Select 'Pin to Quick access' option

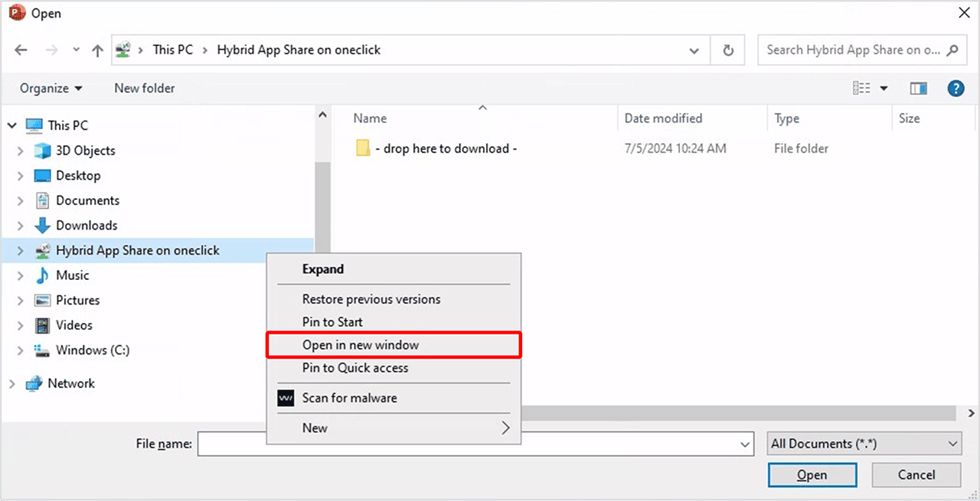(x=354, y=368)
